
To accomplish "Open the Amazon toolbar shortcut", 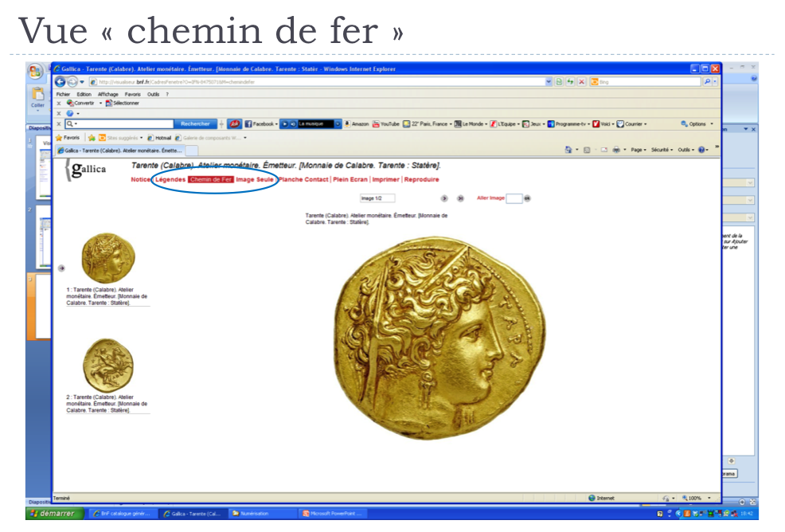I will (357, 123).
